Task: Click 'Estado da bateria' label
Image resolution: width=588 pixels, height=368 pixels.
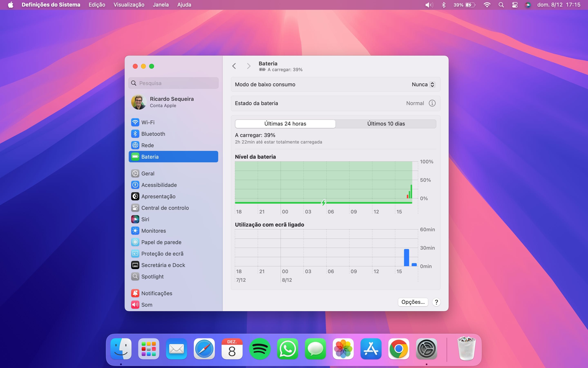Action: click(x=256, y=103)
